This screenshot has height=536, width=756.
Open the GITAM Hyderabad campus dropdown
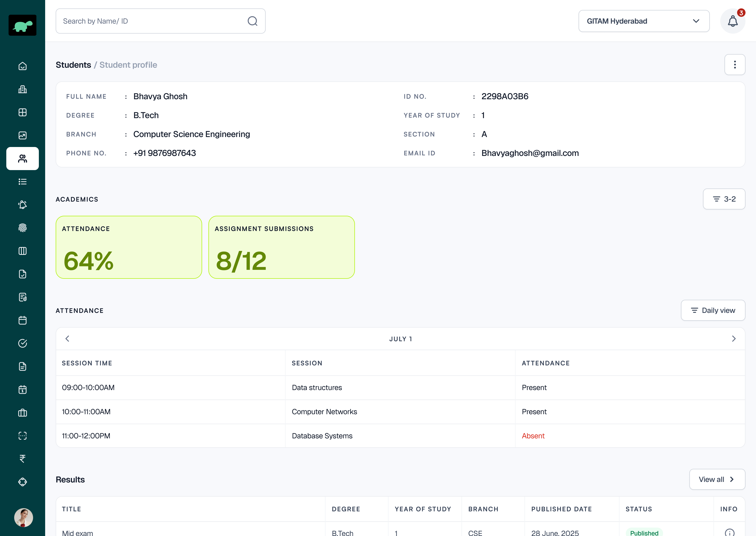pos(644,21)
